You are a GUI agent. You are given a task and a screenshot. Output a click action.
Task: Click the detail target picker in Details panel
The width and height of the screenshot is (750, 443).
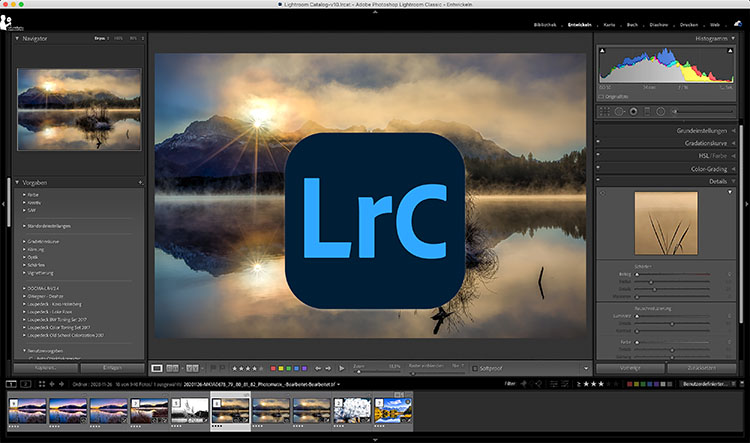click(x=602, y=193)
